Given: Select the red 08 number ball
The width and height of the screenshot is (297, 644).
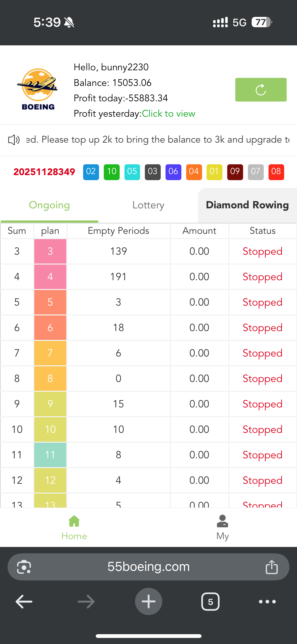Looking at the screenshot, I should click(x=276, y=172).
